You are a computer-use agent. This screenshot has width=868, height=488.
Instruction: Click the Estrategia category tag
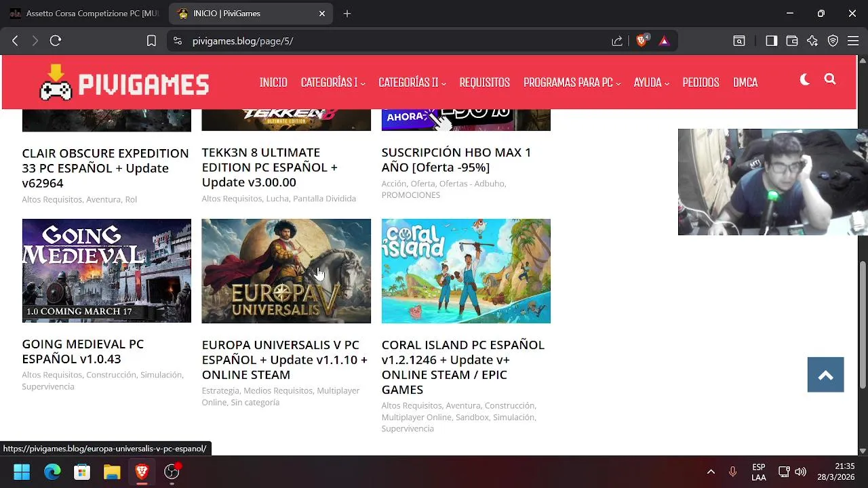click(220, 390)
